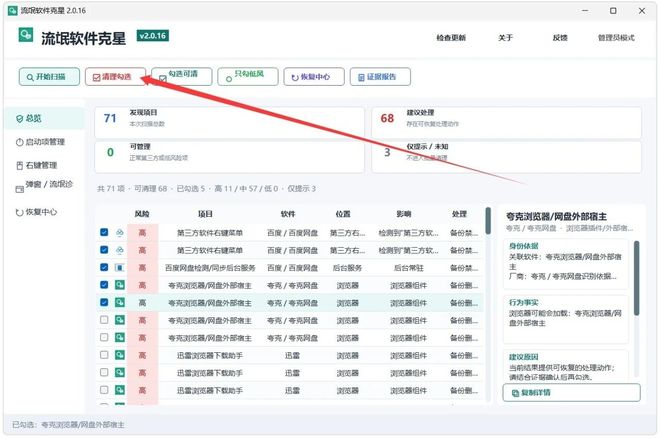Click the 身份依据 details card
This screenshot has width=660, height=439.
coord(565,263)
